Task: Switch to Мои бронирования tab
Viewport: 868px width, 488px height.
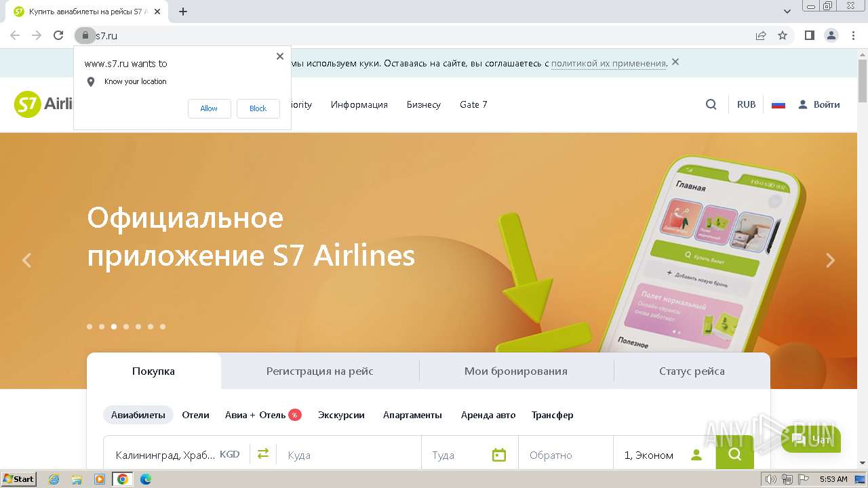Action: (x=516, y=371)
